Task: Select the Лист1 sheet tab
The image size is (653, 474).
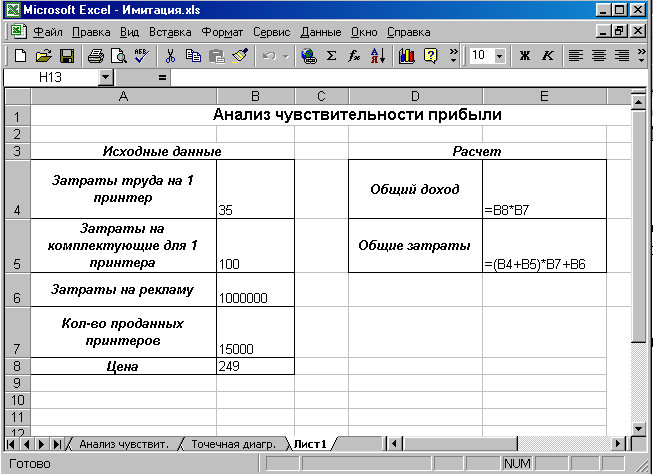Action: click(310, 444)
